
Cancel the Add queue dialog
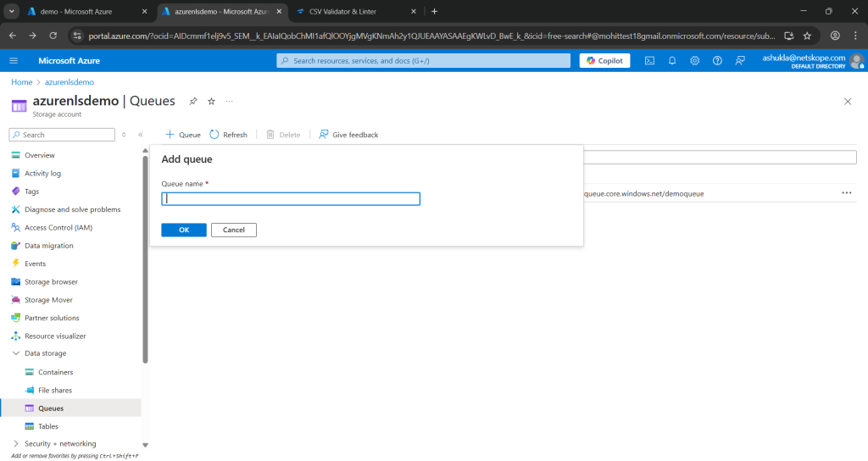click(234, 230)
